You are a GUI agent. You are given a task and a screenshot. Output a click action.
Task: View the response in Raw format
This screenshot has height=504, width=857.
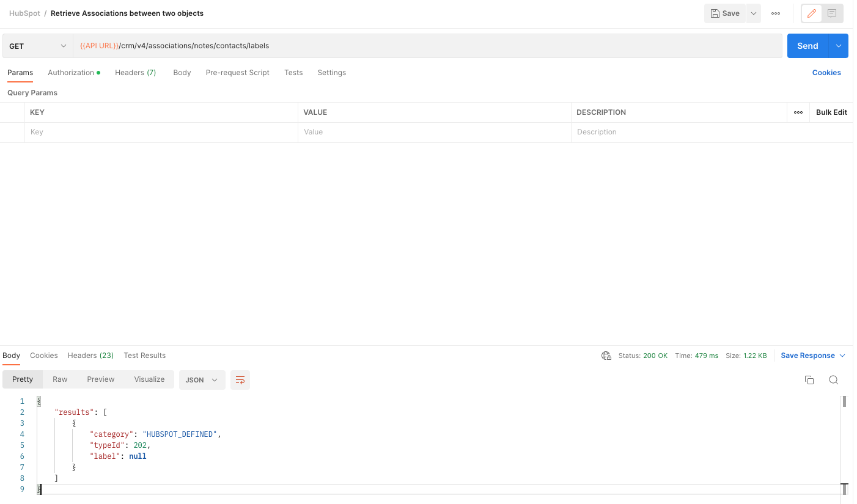(59, 379)
